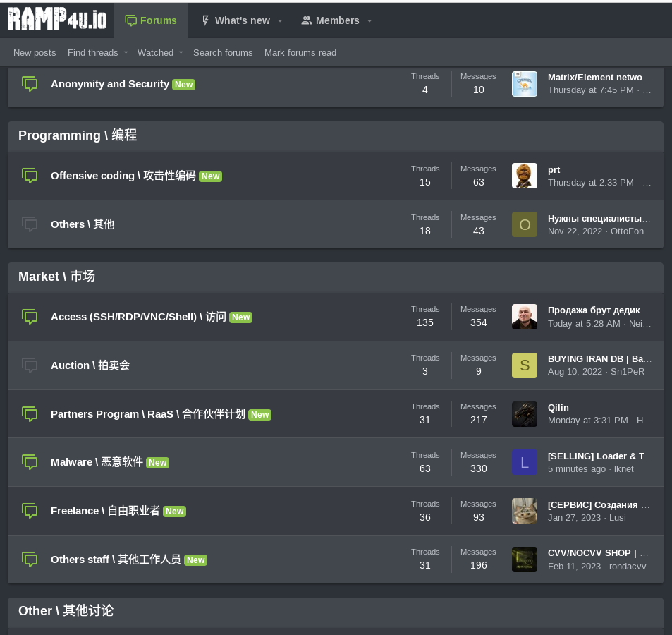Open the Members tab
Image resolution: width=672 pixels, height=635 pixels.
point(337,20)
